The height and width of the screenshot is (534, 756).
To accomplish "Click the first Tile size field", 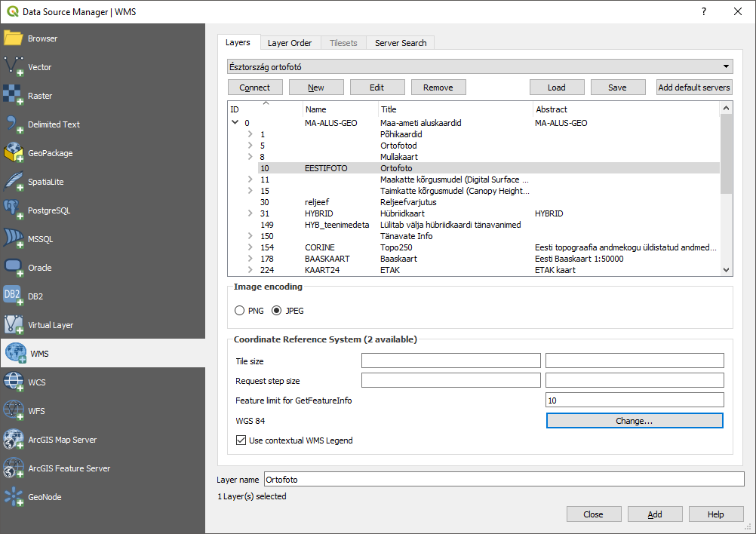I will [450, 361].
